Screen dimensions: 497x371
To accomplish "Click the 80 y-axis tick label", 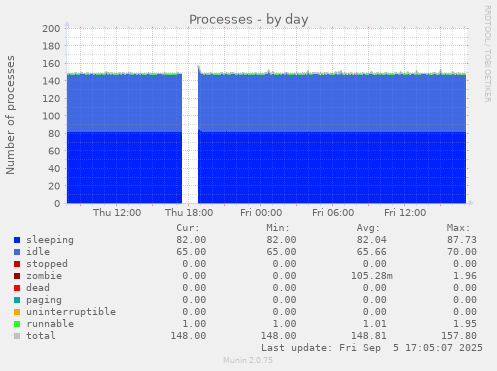I will click(54, 134).
